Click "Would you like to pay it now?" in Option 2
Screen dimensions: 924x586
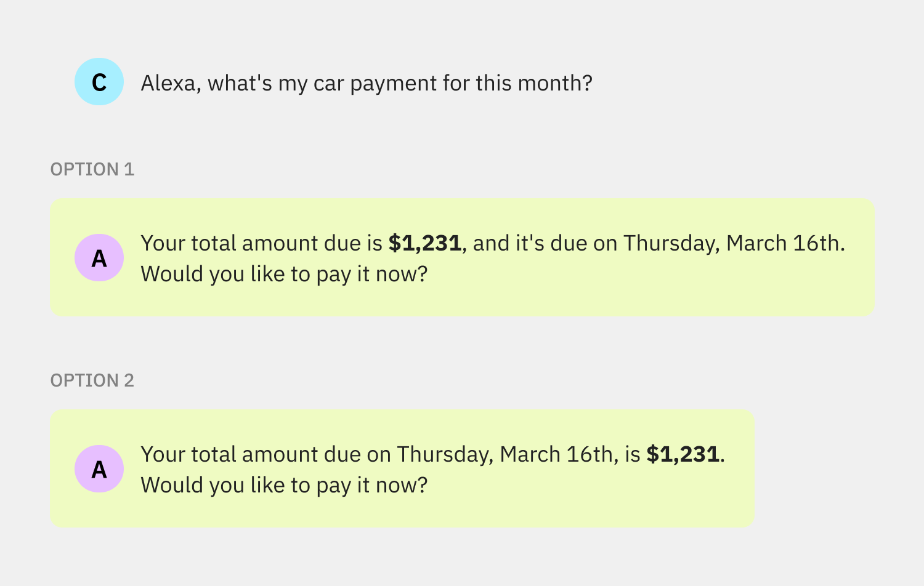tap(284, 485)
